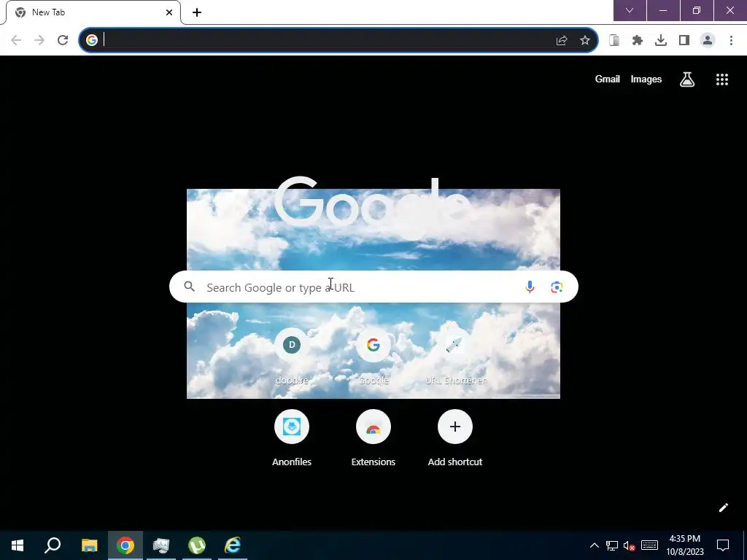Open the extension icon beside the bookmark star
This screenshot has height=560, width=747.
tap(614, 41)
